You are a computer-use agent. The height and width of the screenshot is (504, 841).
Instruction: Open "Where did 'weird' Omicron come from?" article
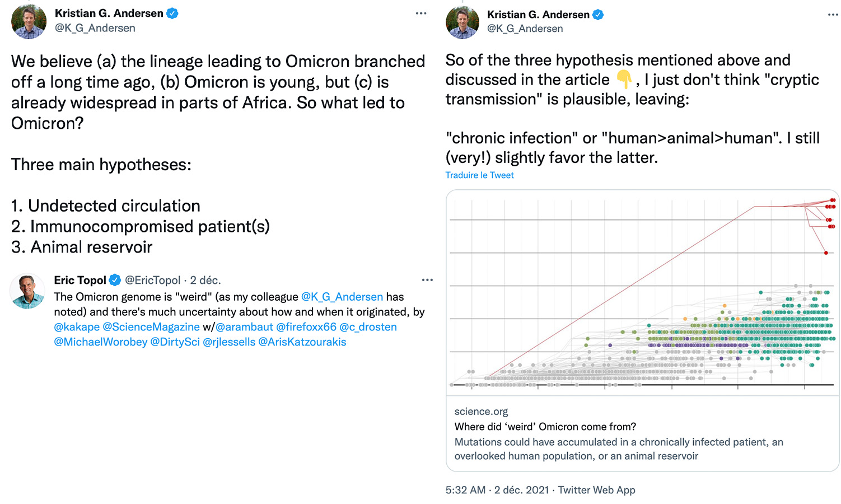(545, 427)
